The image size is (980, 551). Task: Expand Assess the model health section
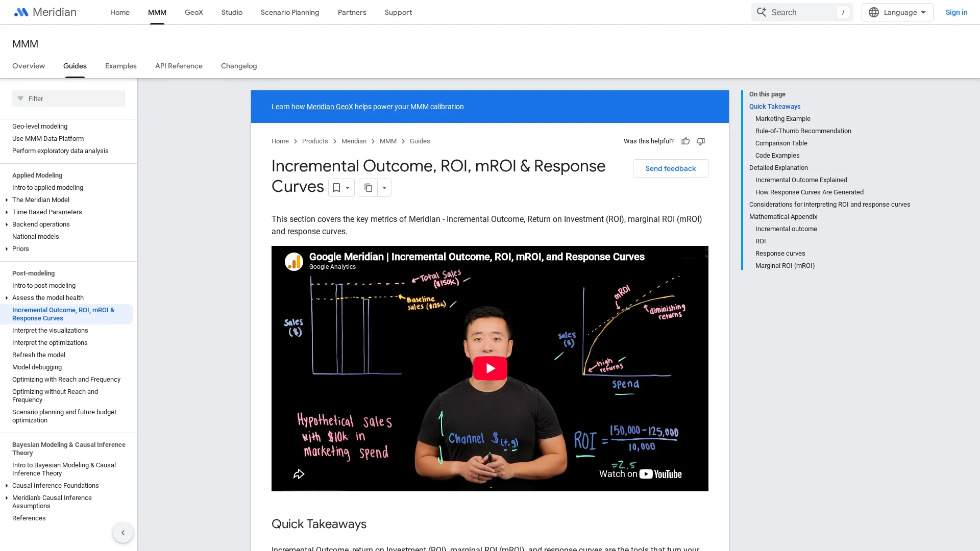point(7,298)
